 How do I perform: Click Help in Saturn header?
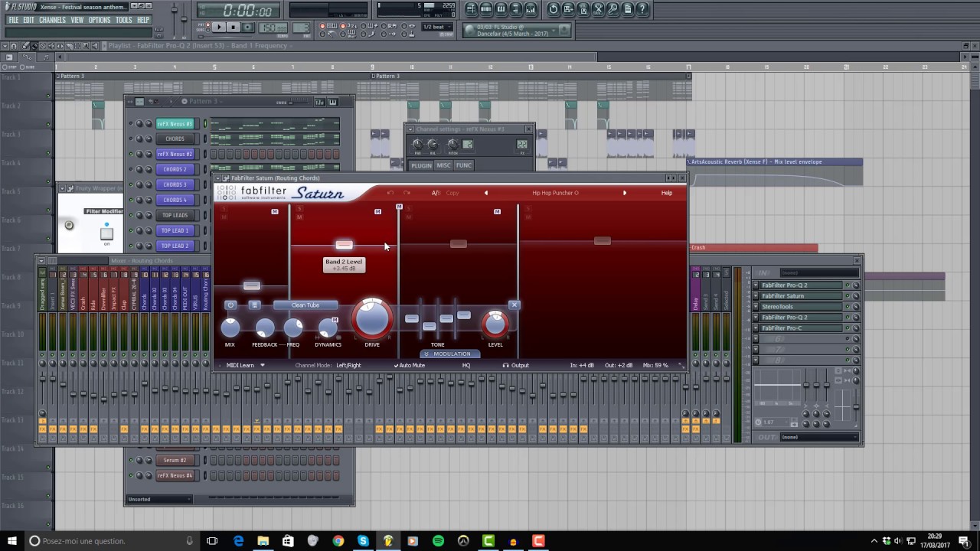667,193
